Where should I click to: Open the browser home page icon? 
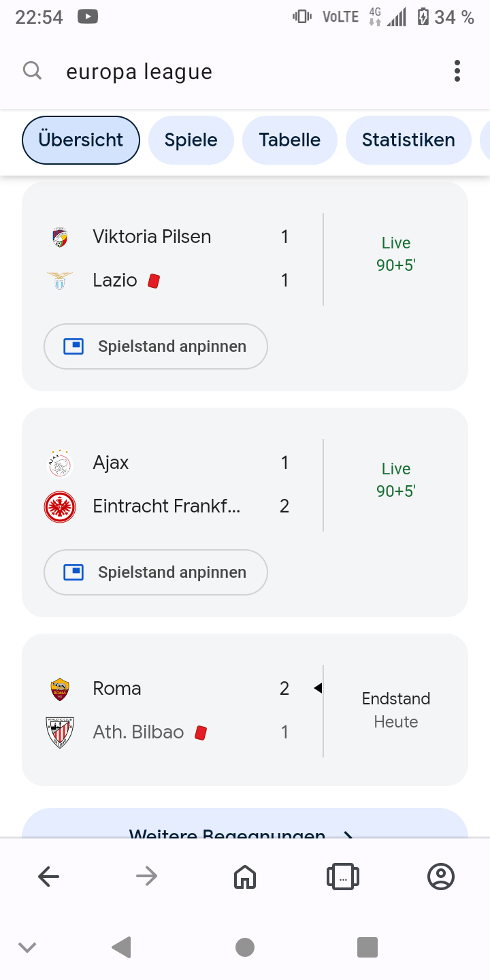[244, 877]
